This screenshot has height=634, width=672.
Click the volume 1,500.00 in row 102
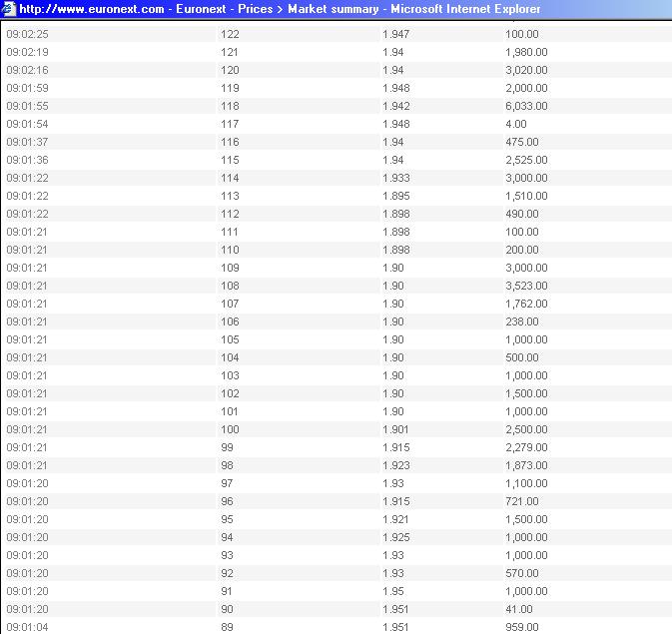point(526,394)
